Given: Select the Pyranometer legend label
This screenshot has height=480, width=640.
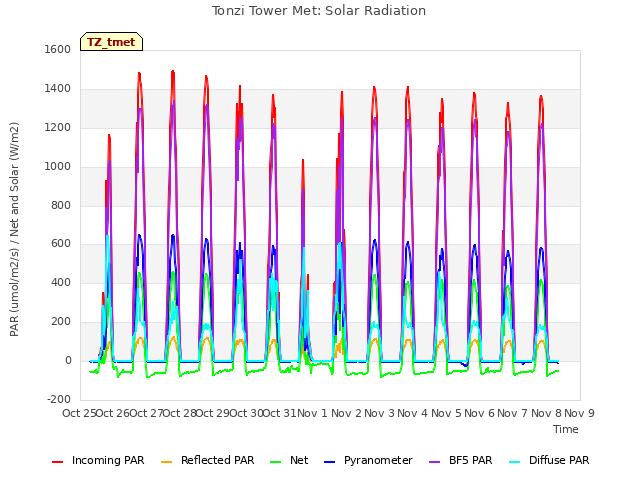Looking at the screenshot, I should click(378, 460).
